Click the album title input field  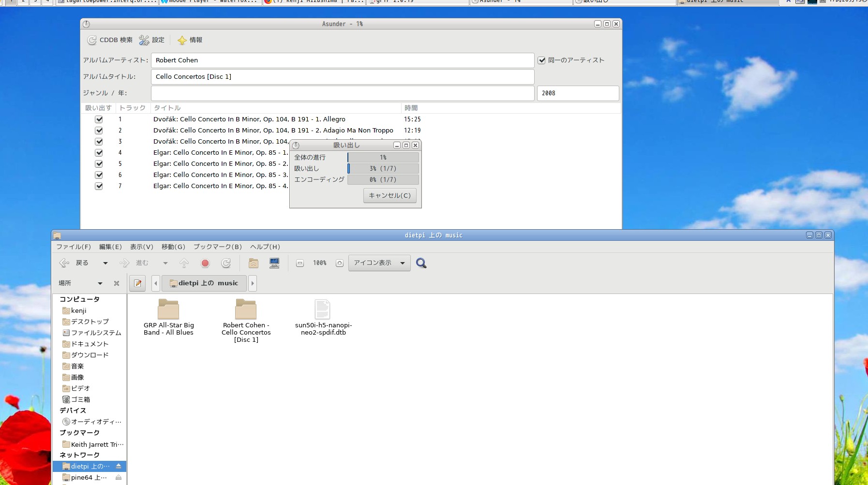coord(342,77)
